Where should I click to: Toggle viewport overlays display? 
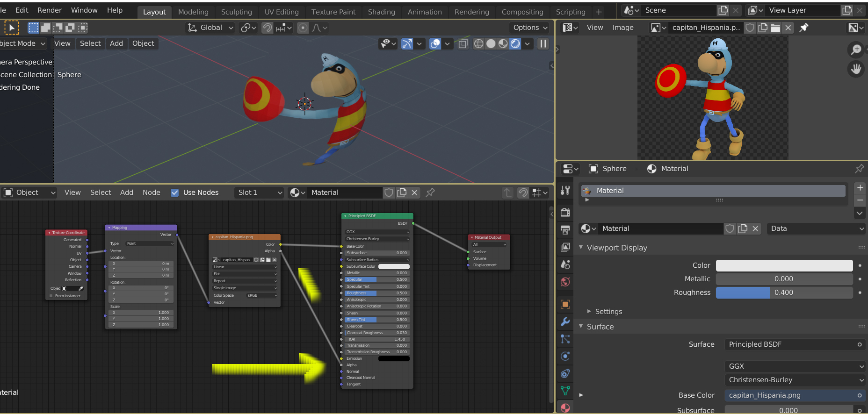coord(435,43)
